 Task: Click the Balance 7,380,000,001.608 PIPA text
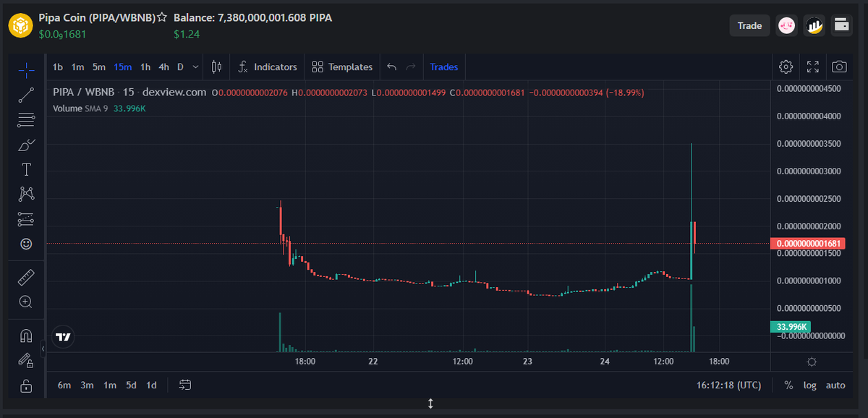(252, 17)
